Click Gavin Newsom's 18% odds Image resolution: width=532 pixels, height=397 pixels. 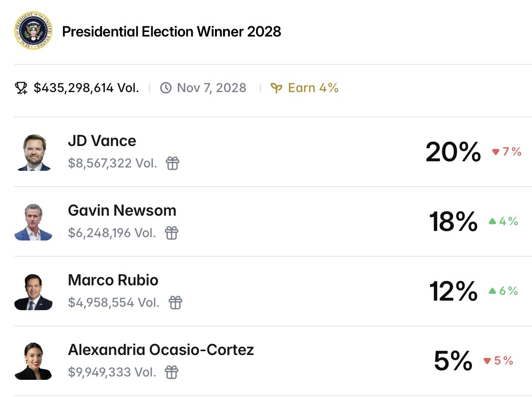click(453, 222)
